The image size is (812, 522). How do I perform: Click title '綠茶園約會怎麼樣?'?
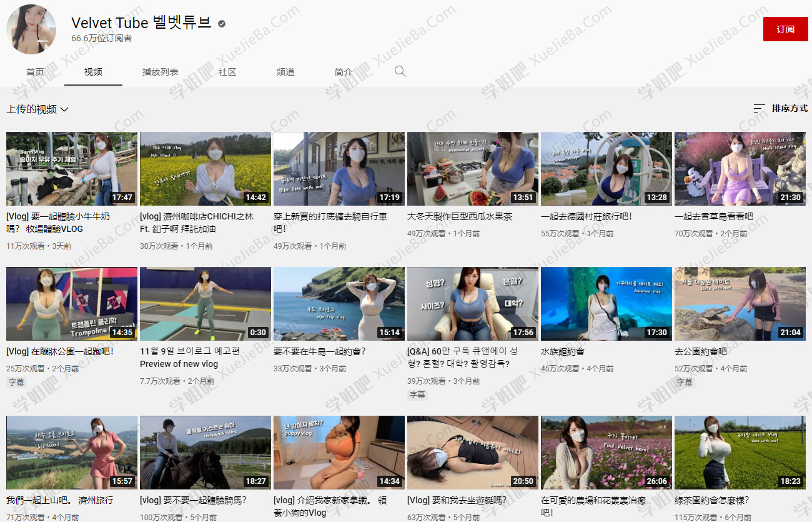(x=711, y=500)
